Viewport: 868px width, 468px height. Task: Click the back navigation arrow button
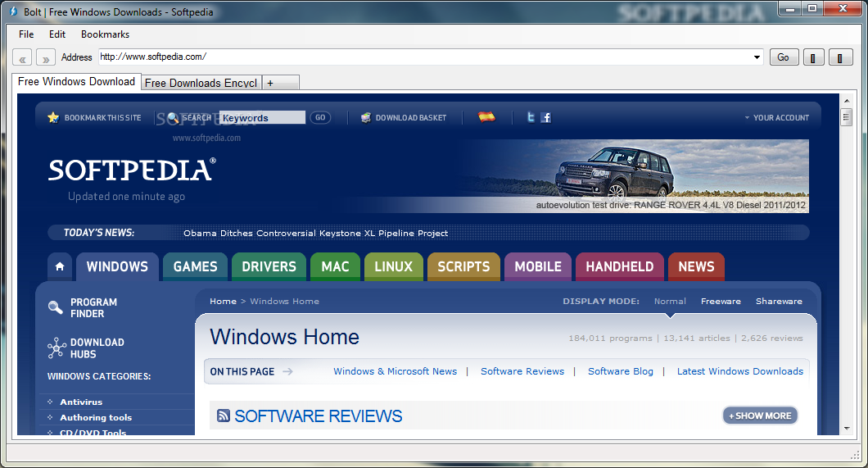coord(22,57)
